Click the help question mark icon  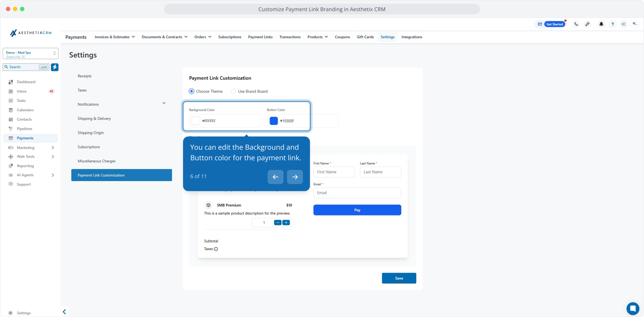(613, 24)
